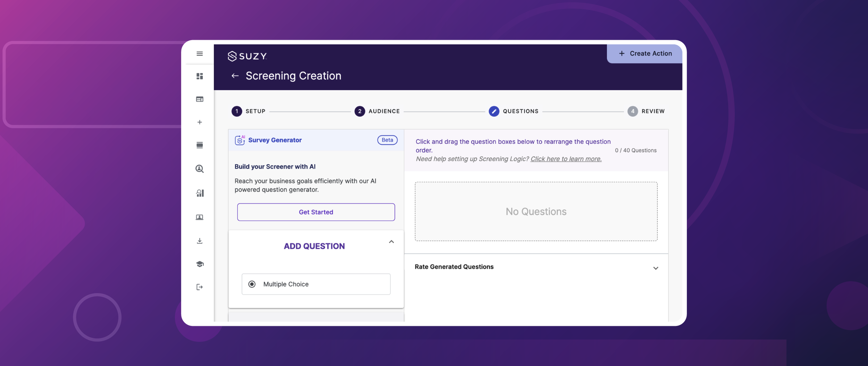Click the SETUP step progress indicator
The height and width of the screenshot is (366, 868).
(x=237, y=111)
